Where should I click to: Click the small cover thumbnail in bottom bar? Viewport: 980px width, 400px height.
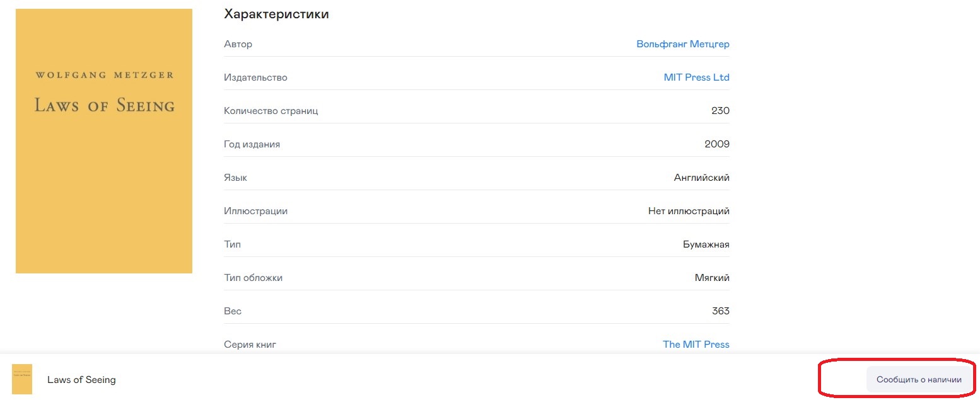[x=22, y=379]
